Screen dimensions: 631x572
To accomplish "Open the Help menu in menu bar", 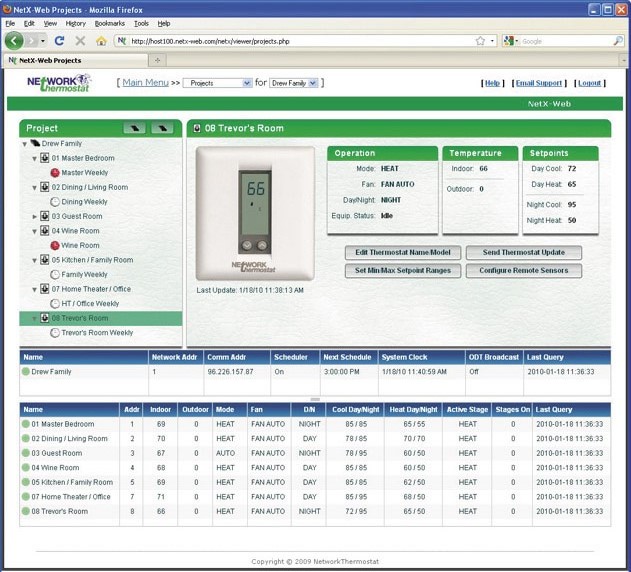I will 163,23.
